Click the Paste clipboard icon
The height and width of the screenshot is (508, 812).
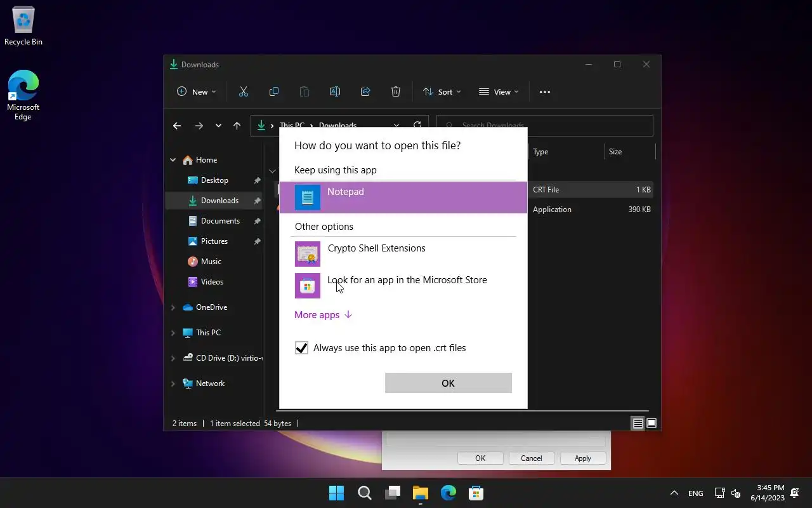point(304,92)
